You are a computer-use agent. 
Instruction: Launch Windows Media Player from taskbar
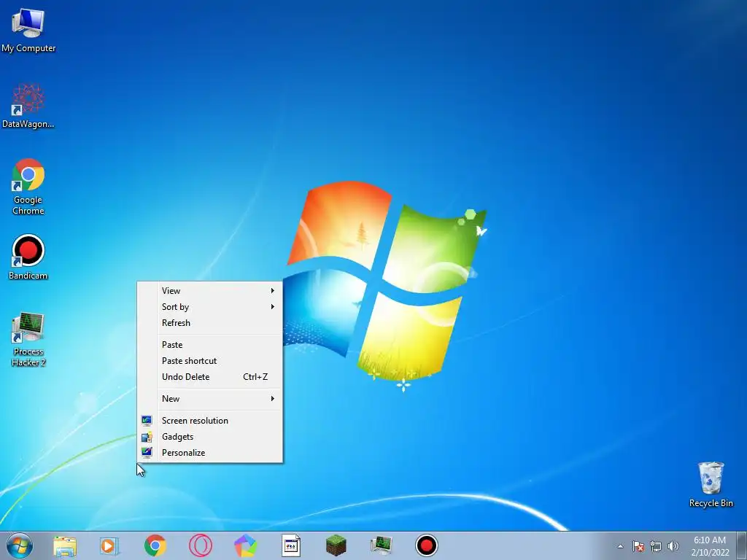[109, 545]
